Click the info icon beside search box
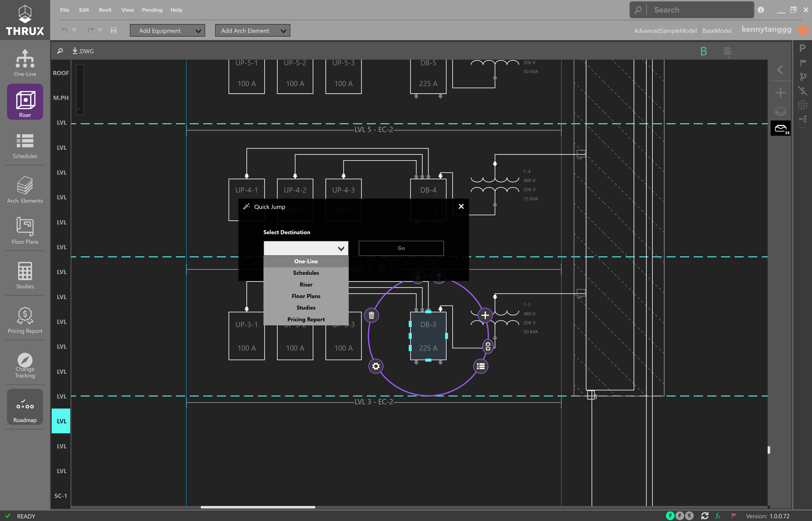This screenshot has width=812, height=521. [761, 10]
